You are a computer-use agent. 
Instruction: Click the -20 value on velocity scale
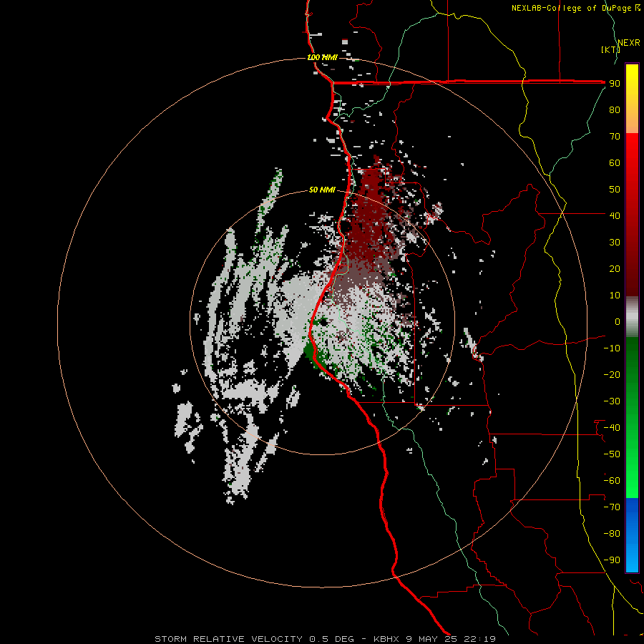click(612, 375)
